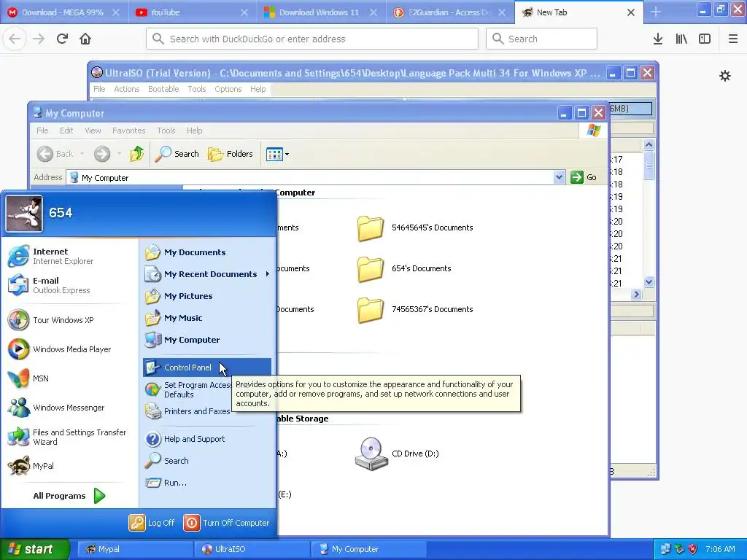Open Bootable menu in UltraISO
This screenshot has width=747, height=560.
click(x=163, y=89)
